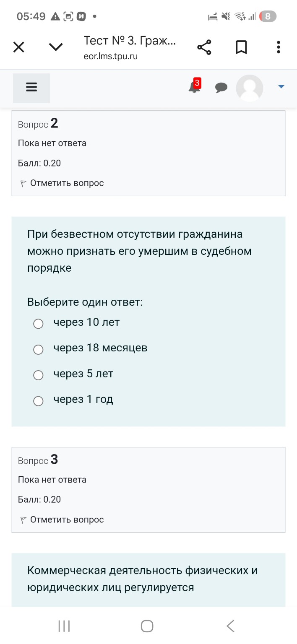This screenshot has height=644, width=297.
Task: Bookmark the current quiz page
Action: 241,47
